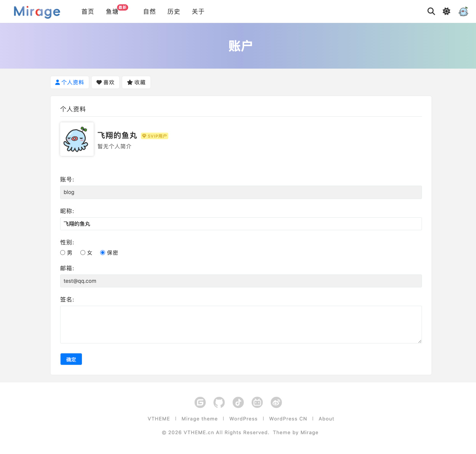
Task: Toggle the dark mode sun icon
Action: (x=446, y=11)
